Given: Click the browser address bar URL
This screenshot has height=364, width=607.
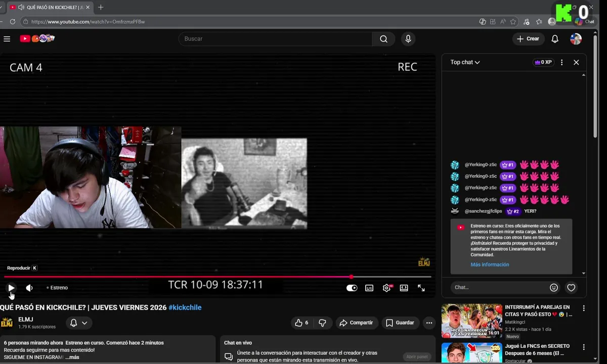Looking at the screenshot, I should click(88, 22).
